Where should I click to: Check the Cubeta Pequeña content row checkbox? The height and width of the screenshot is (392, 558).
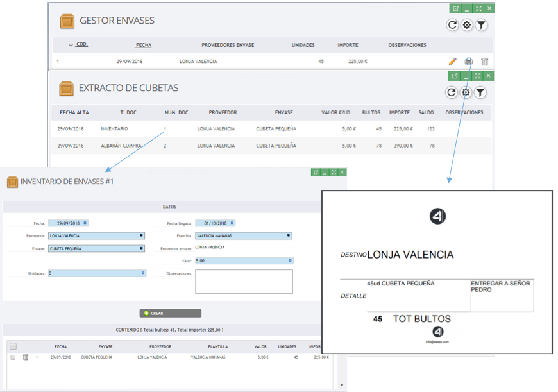point(13,357)
